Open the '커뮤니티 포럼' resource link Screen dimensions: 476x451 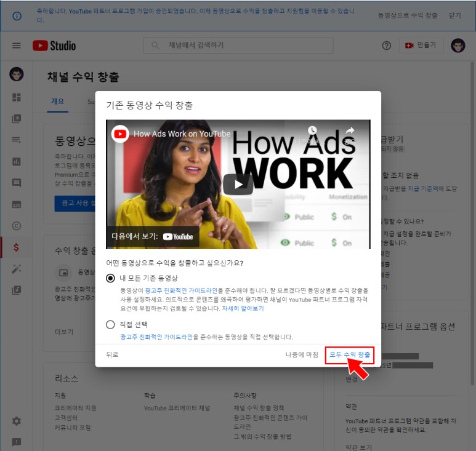(x=73, y=428)
